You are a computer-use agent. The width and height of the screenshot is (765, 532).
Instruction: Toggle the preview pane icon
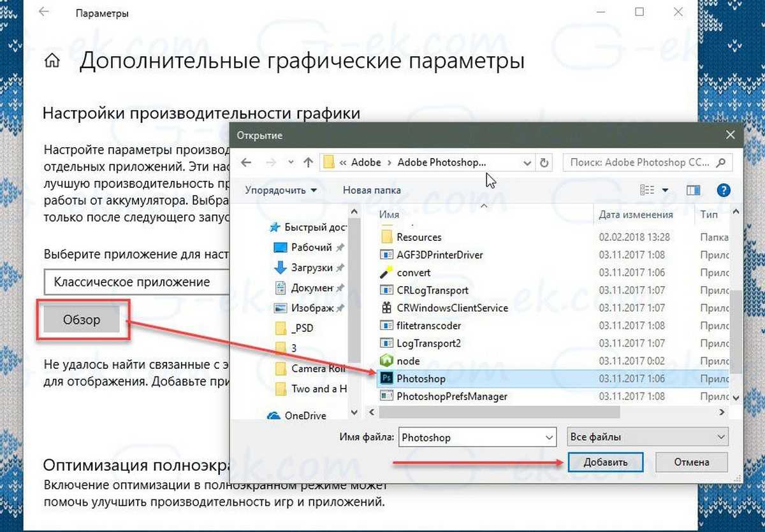(x=694, y=190)
